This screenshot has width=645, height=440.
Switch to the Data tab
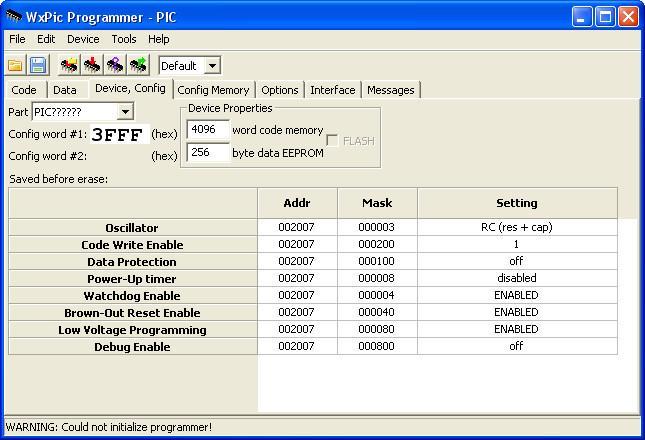tap(65, 90)
